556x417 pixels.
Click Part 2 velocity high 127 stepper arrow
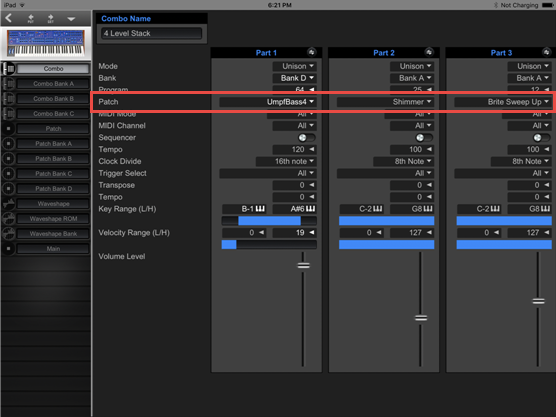[429, 233]
